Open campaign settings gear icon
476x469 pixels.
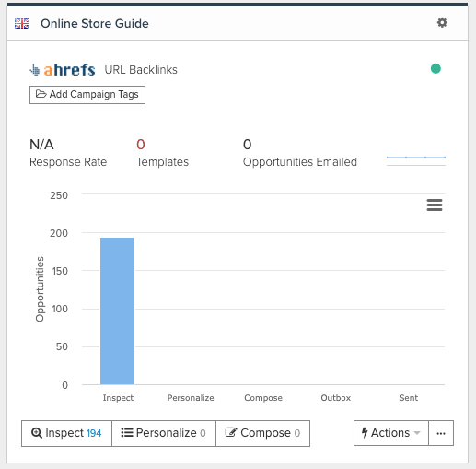click(x=442, y=23)
